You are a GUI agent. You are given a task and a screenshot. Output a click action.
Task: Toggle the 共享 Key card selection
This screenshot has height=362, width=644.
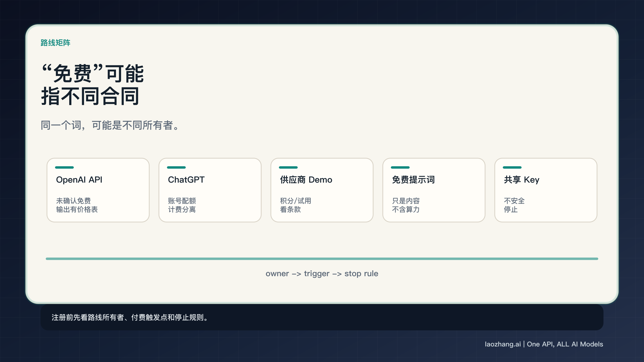click(545, 190)
